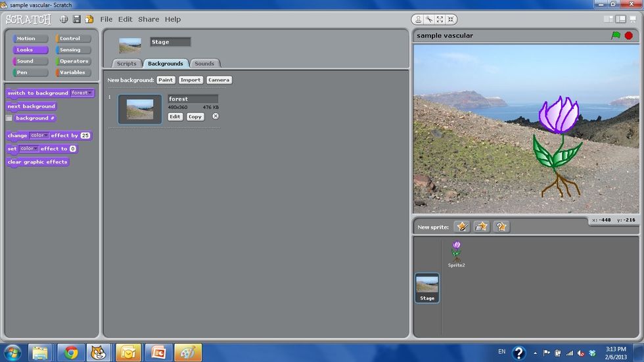The height and width of the screenshot is (362, 644).
Task: Select the Duplicate stamp tool
Action: (418, 20)
